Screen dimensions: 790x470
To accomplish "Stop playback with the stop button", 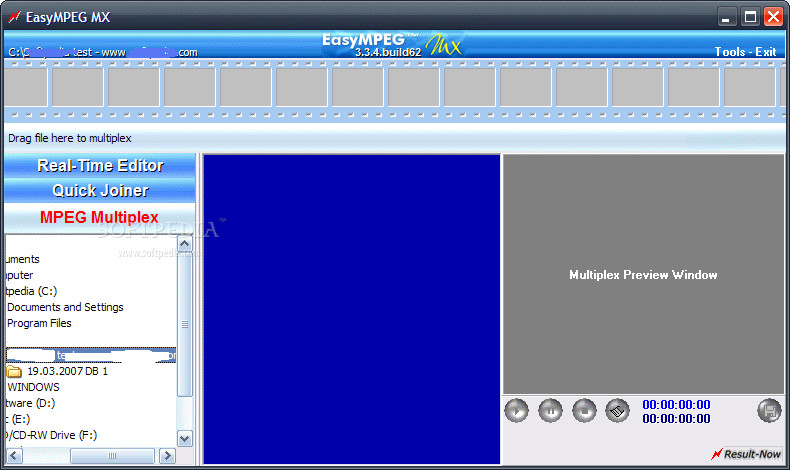I will pyautogui.click(x=584, y=411).
